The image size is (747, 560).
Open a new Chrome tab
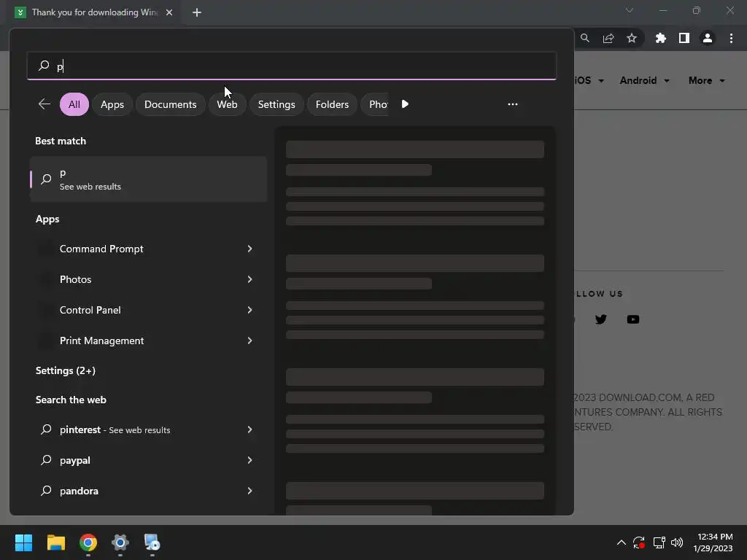(197, 12)
